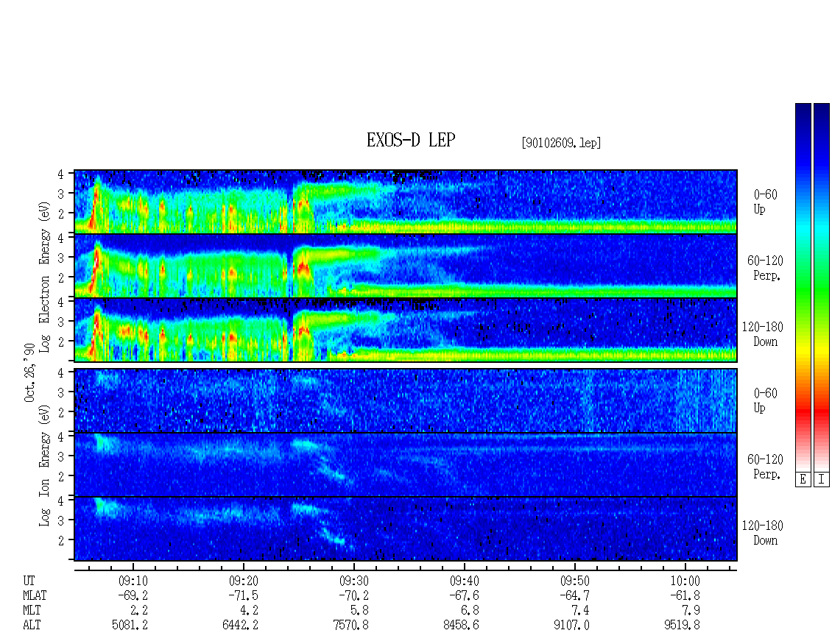The height and width of the screenshot is (644, 832).
Task: Click the ALT value 6442.2
Action: point(240,625)
